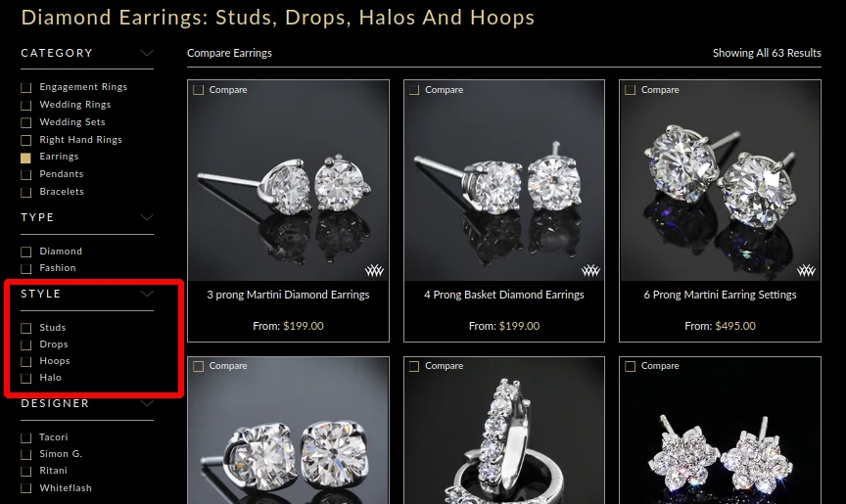The height and width of the screenshot is (504, 846).
Task: Open the flower cluster earrings thumbnail
Action: tap(720, 431)
